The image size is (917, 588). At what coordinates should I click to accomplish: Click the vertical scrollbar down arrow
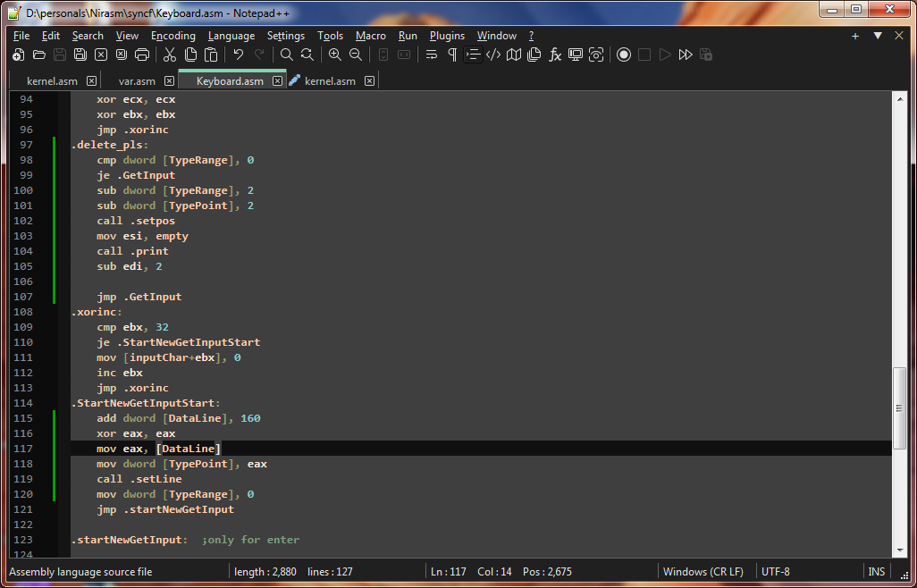899,550
